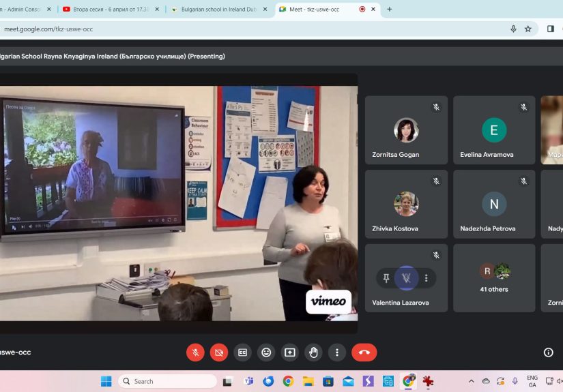The image size is (563, 392).
Task: Click the red Leave call button
Action: pos(364,352)
